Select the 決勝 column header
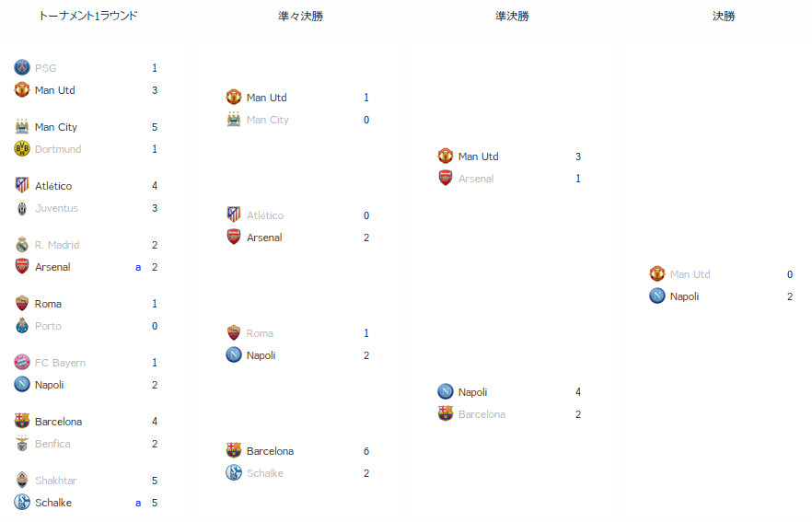 click(x=724, y=16)
